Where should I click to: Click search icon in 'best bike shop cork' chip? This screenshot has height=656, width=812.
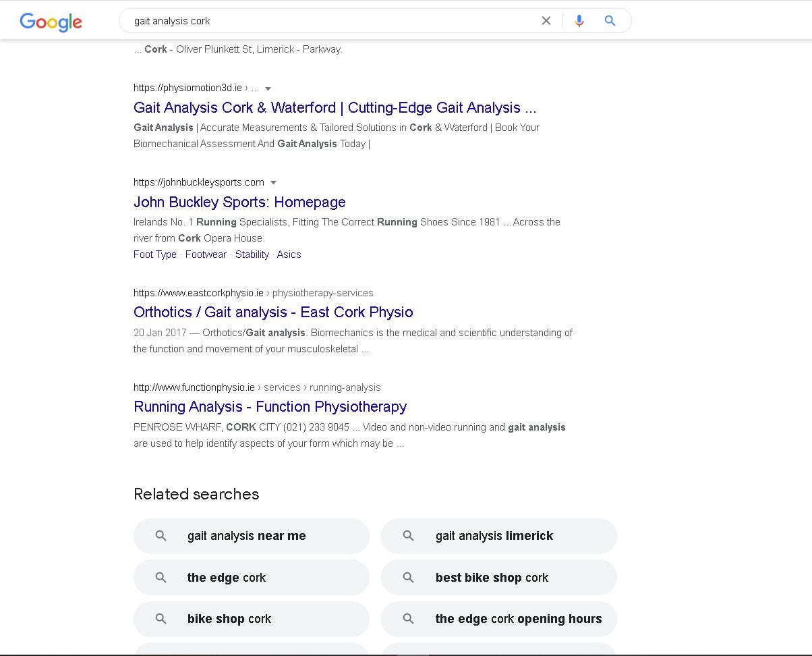pos(408,578)
